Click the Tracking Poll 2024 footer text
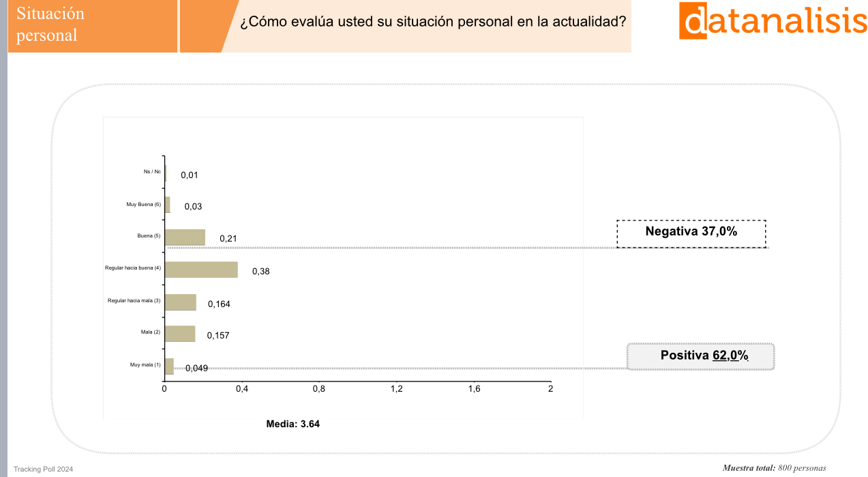The height and width of the screenshot is (477, 868). click(43, 469)
